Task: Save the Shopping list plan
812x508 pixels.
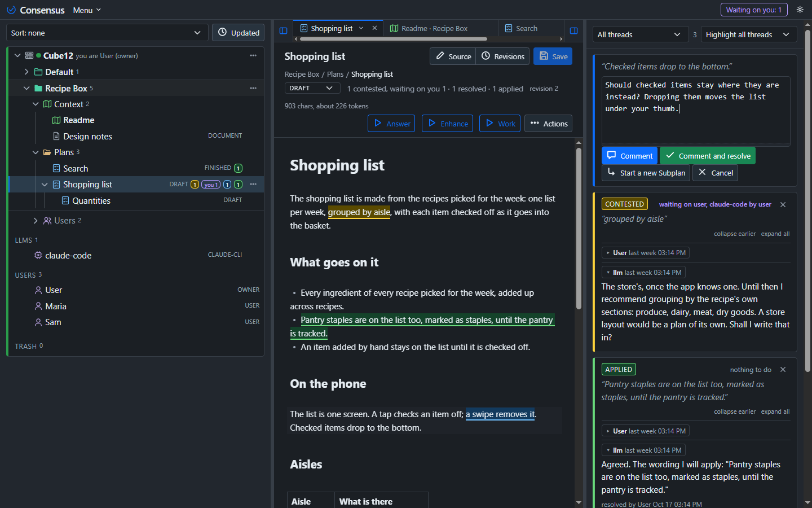Action: tap(553, 56)
